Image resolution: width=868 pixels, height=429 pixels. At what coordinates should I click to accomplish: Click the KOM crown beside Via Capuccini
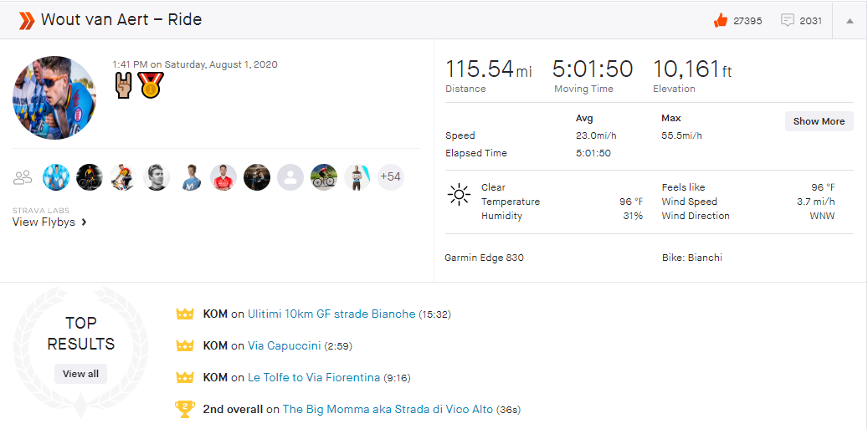pyautogui.click(x=185, y=345)
